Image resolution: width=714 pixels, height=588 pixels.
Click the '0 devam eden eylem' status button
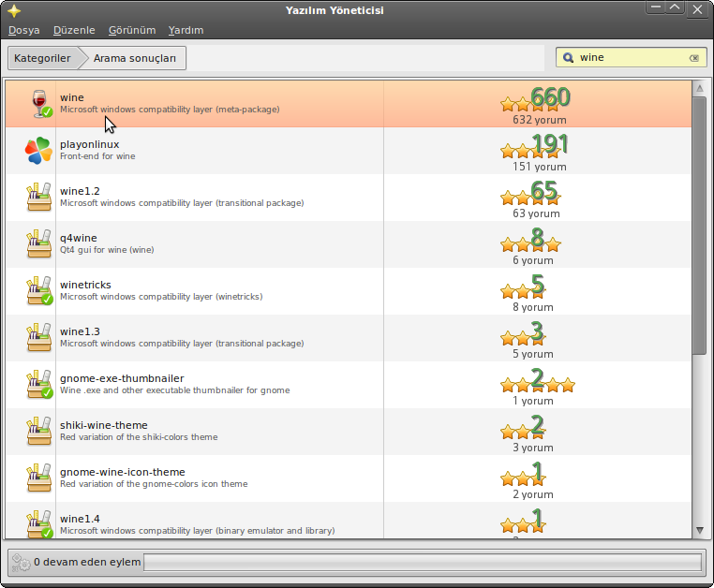click(x=76, y=562)
